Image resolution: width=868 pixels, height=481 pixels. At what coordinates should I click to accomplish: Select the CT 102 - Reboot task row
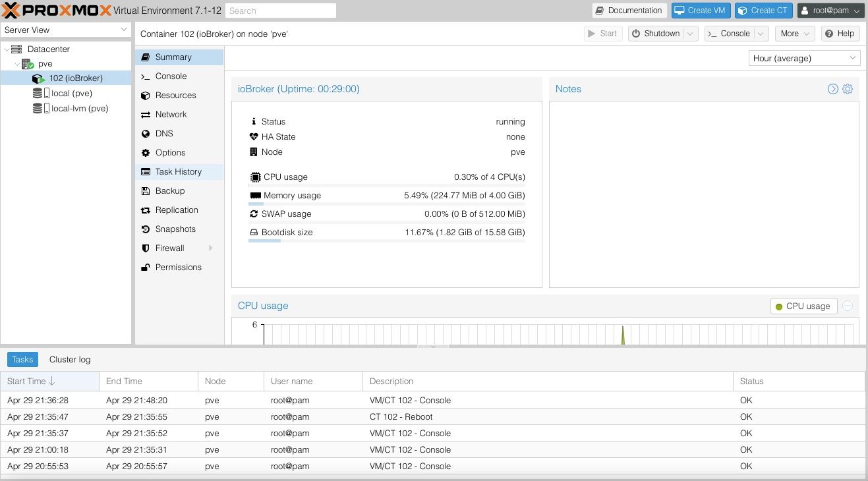coord(432,417)
